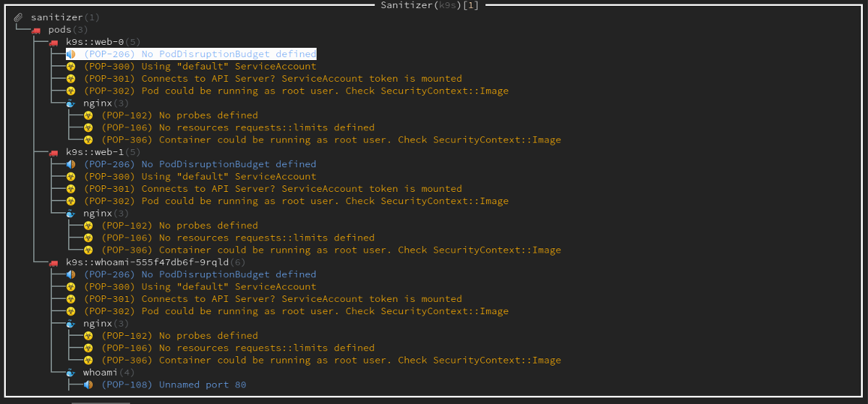Image resolution: width=868 pixels, height=404 pixels.
Task: Collapse the k9s::whoami-555f47db6f-9rqld pod node
Action: point(145,262)
